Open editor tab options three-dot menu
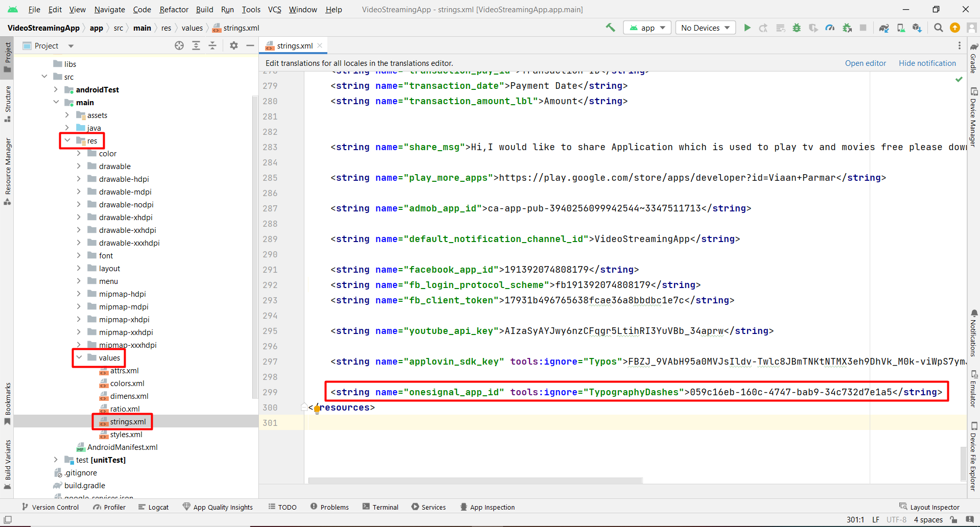 point(960,45)
